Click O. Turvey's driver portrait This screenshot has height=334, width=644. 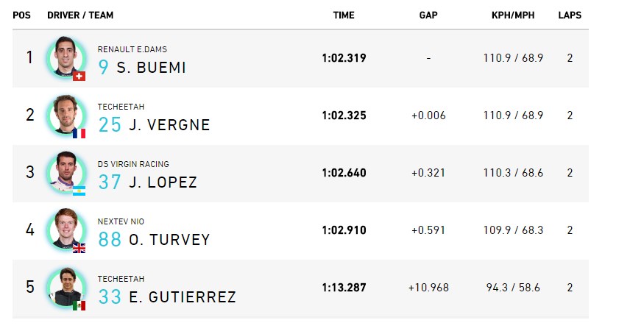[66, 230]
